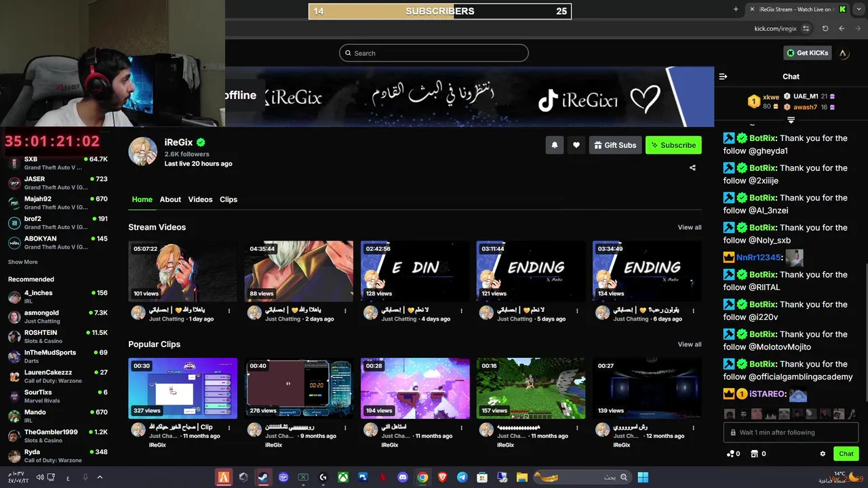Image resolution: width=868 pixels, height=488 pixels.
Task: Click the kick.com/iregix address bar
Action: (776, 28)
